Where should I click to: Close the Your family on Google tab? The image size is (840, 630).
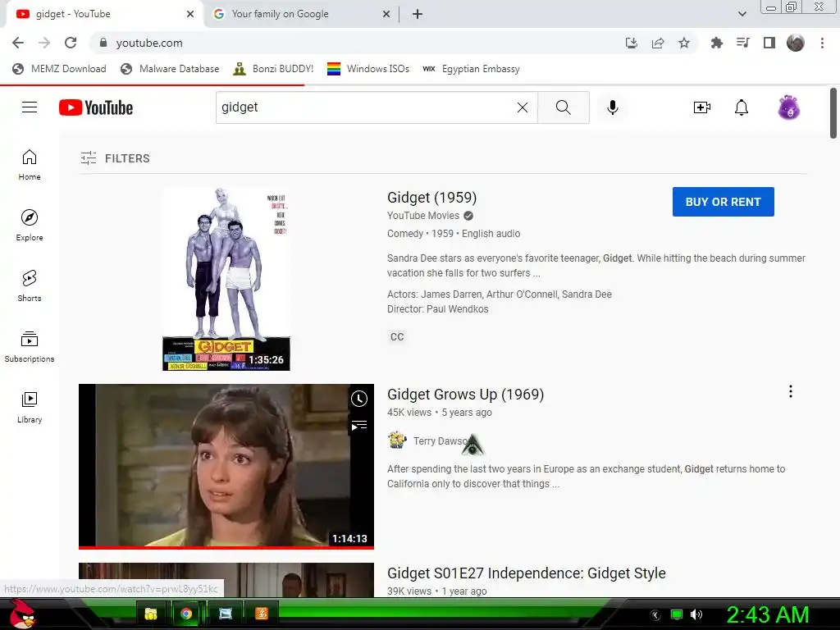386,15
